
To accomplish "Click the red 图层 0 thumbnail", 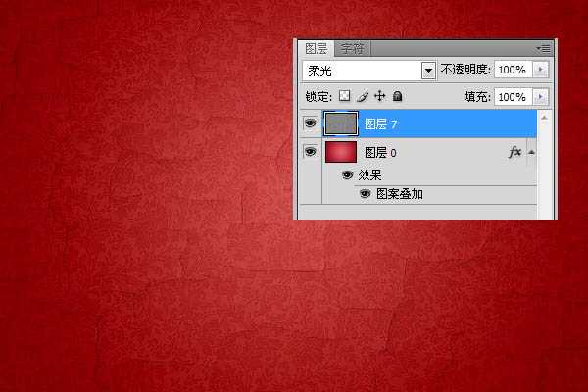I will point(339,152).
